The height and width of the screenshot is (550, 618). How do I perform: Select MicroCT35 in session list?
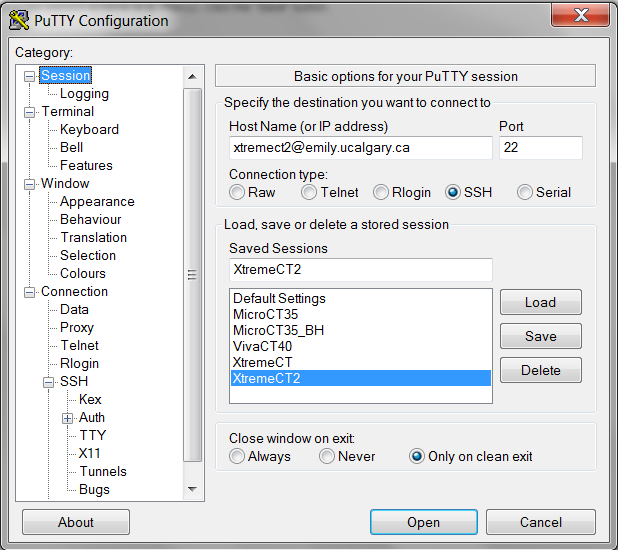point(361,314)
